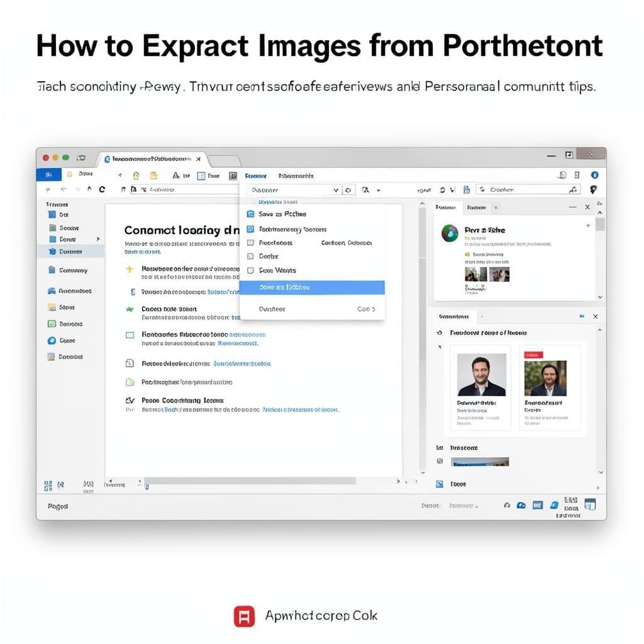Click the blue info circle icon at top right
The width and height of the screenshot is (644, 644).
[594, 175]
